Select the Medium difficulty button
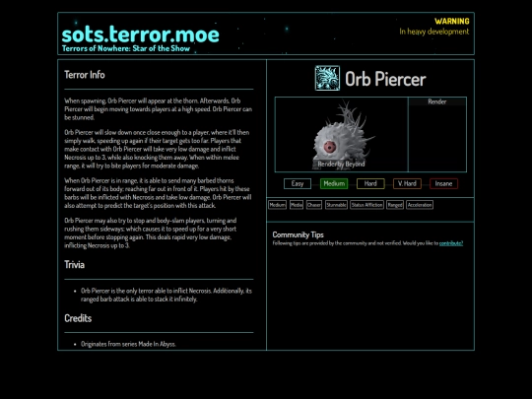The image size is (532, 399). coord(334,183)
